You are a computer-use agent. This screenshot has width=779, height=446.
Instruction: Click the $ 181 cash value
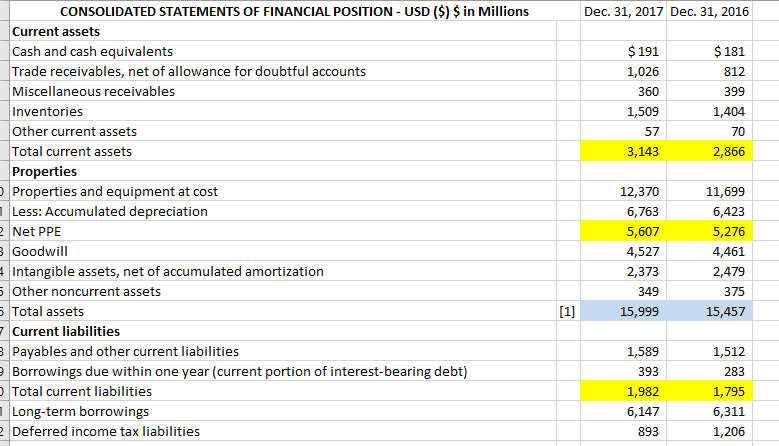[x=729, y=51]
